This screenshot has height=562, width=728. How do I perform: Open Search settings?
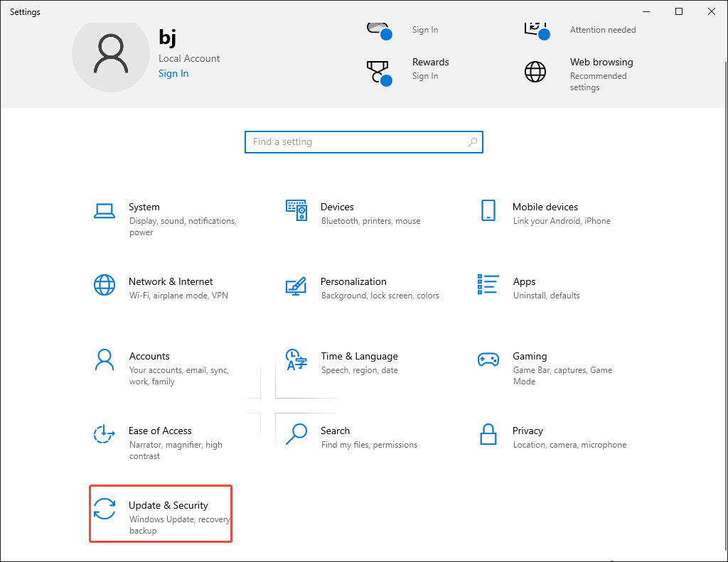pyautogui.click(x=348, y=437)
